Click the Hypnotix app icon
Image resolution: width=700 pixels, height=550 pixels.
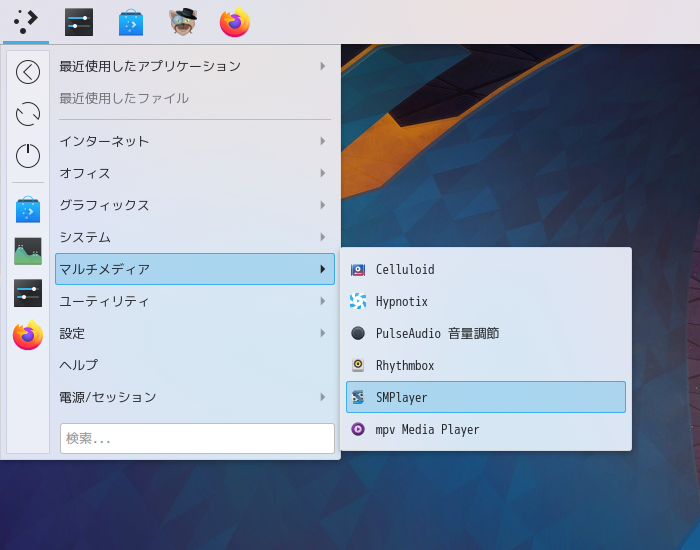(358, 301)
